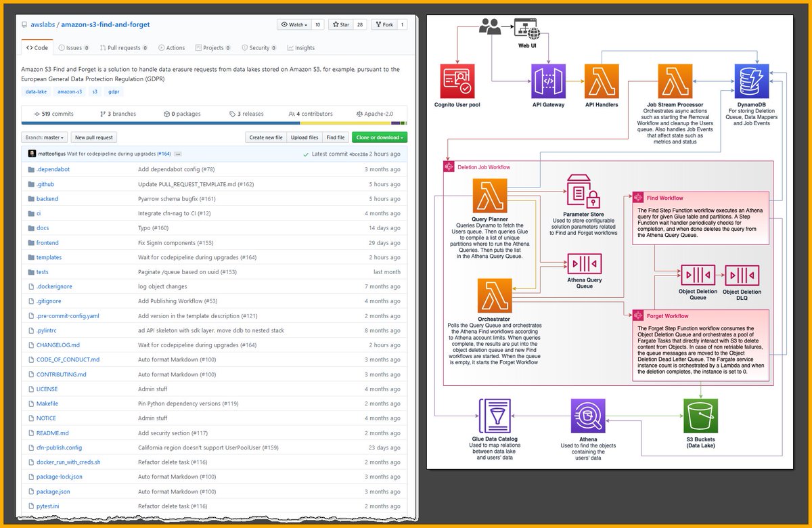Image resolution: width=812 pixels, height=528 pixels.
Task: Click the users people icon in diagram
Action: (490, 26)
